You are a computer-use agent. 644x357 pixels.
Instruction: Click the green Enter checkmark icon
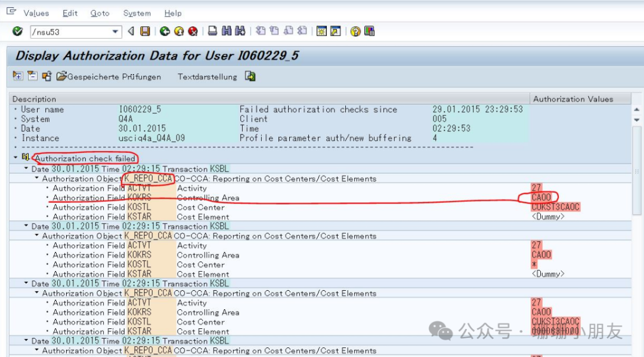coord(17,31)
